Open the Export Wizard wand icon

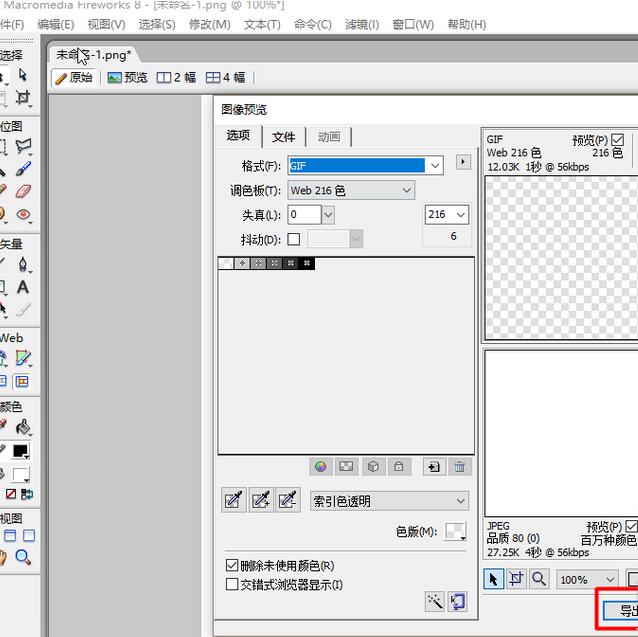pyautogui.click(x=435, y=601)
